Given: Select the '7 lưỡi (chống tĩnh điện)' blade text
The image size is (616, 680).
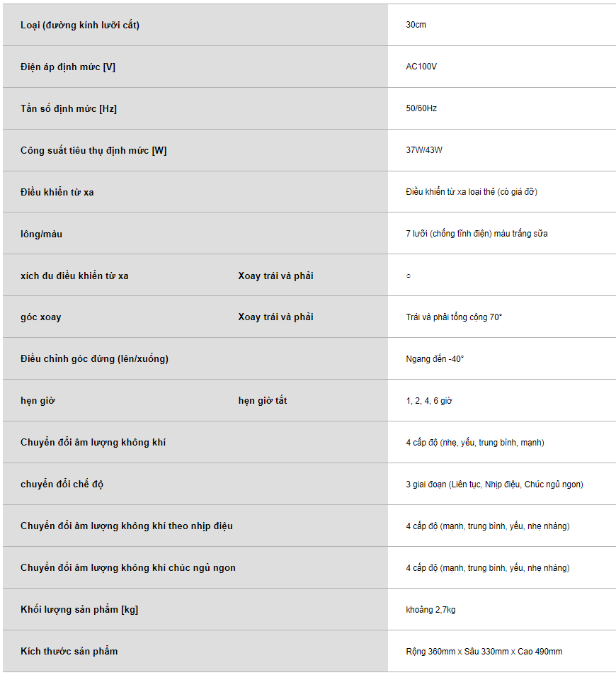Looking at the screenshot, I should tap(449, 233).
